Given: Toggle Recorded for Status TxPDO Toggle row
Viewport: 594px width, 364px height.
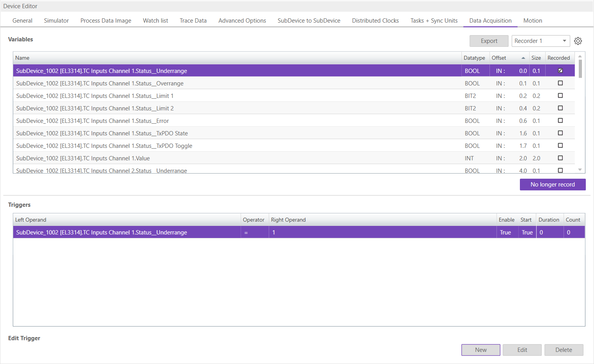Looking at the screenshot, I should 560,146.
